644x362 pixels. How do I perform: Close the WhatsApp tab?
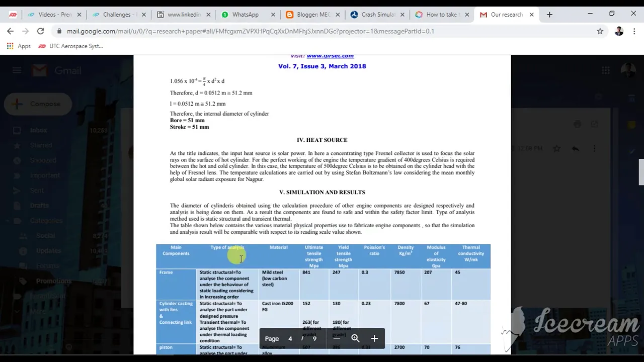point(273,15)
